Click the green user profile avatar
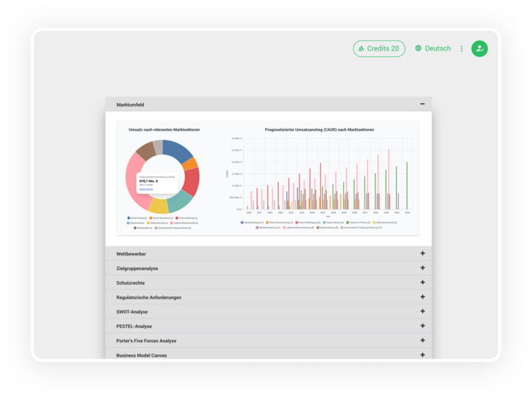This screenshot has height=396, width=532. 479,48
